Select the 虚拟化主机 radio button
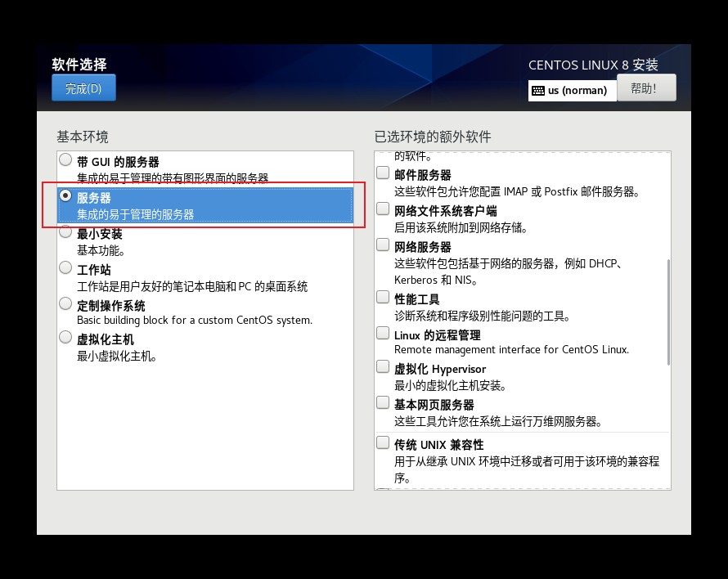This screenshot has width=728, height=579. (x=65, y=337)
